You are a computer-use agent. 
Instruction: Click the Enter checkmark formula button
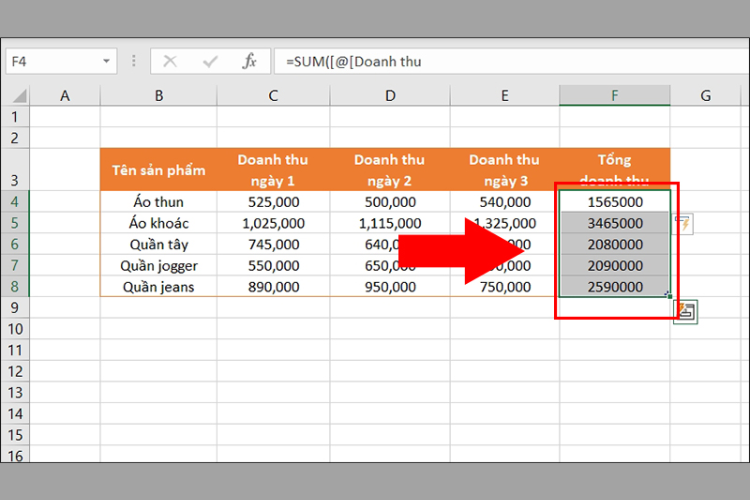pyautogui.click(x=210, y=61)
